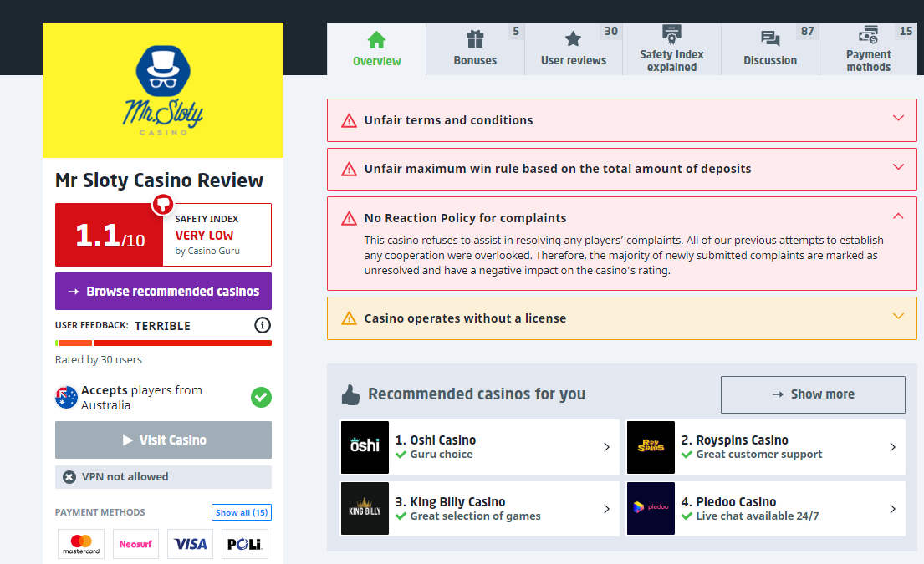Click the Pledoo Casino logo

point(651,509)
